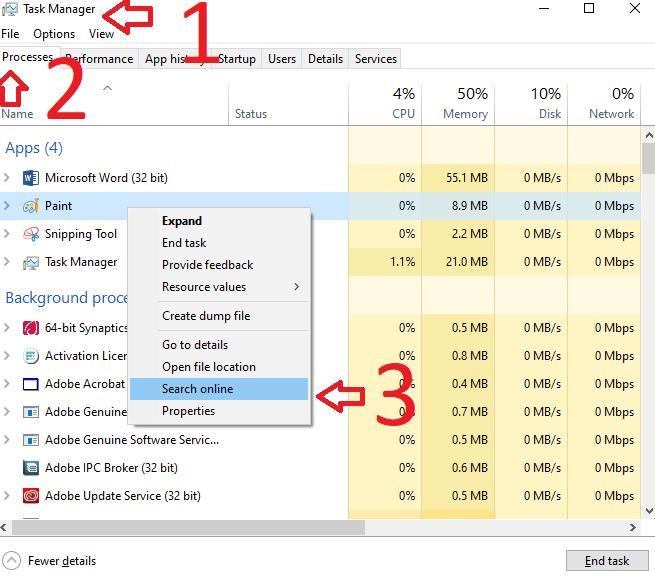
Task: Choose Go to details option
Action: (x=219, y=345)
